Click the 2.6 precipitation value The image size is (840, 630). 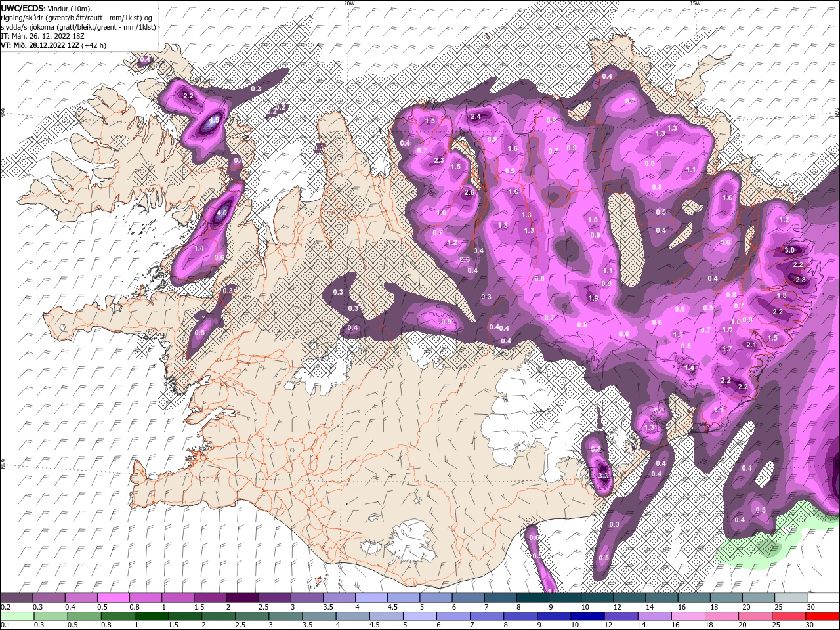pyautogui.click(x=469, y=193)
